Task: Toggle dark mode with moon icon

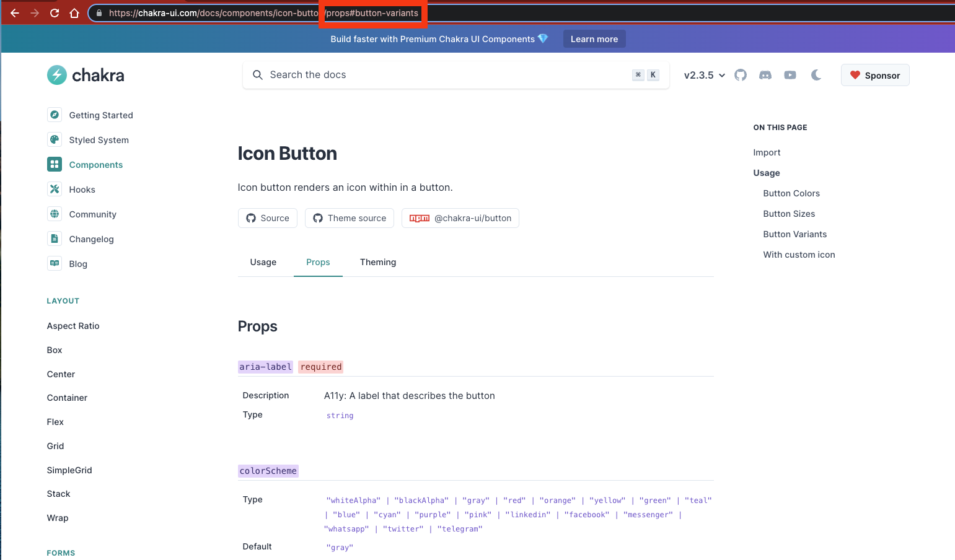Action: 816,75
